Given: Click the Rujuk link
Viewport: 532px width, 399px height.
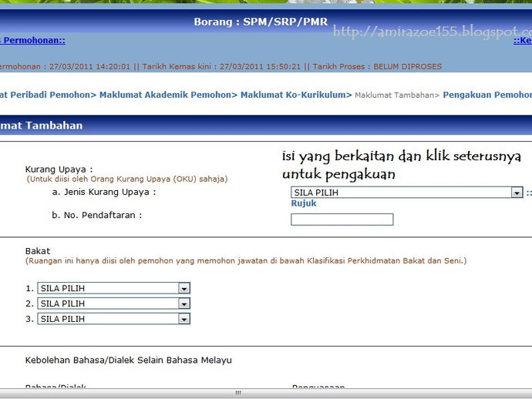Looking at the screenshot, I should [x=304, y=203].
